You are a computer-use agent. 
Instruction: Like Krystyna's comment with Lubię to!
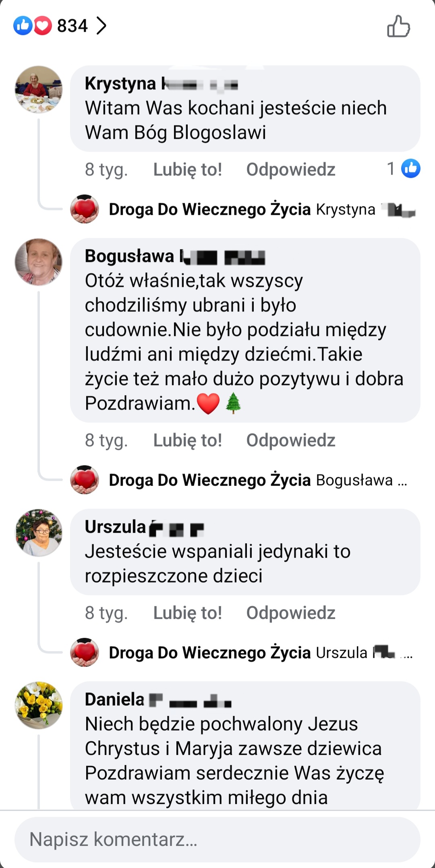coord(188,169)
